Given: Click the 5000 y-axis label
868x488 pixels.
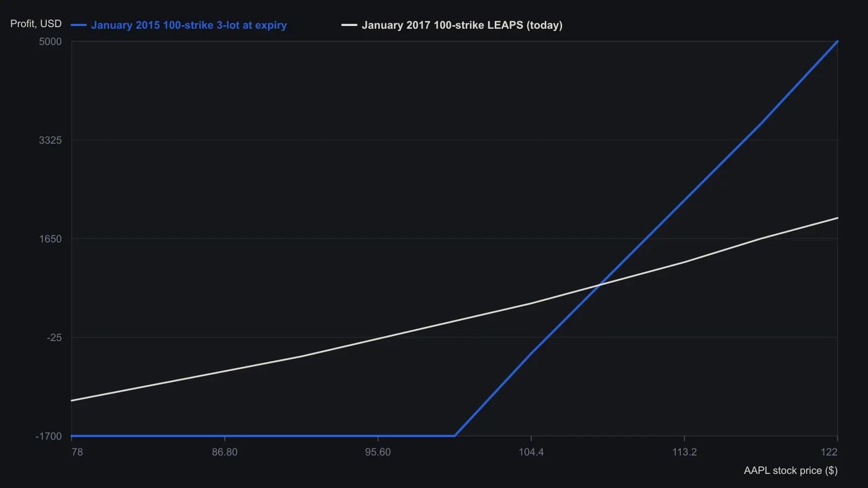Looking at the screenshot, I should tap(50, 42).
